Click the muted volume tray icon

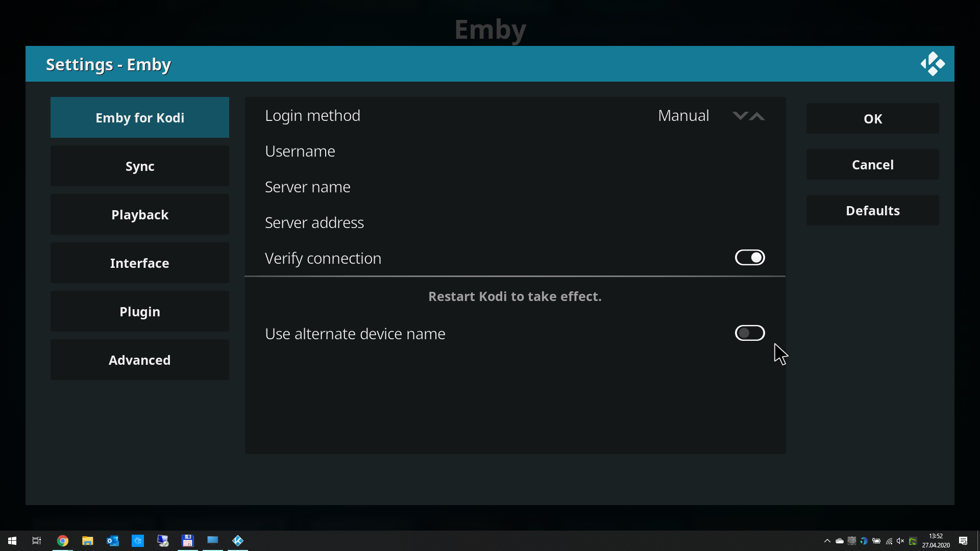(x=900, y=541)
